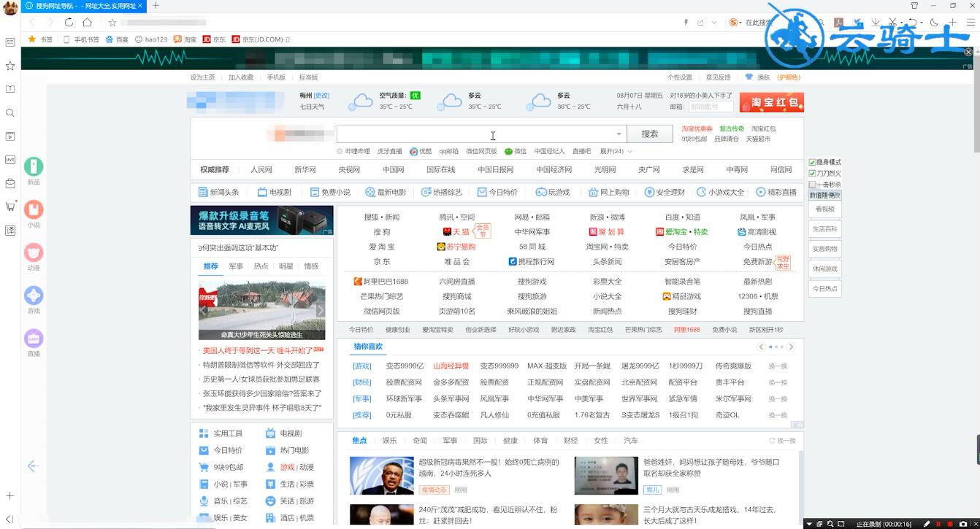The image size is (980, 529).
Task: Open the 手机书签 bookmark item
Action: coord(81,39)
